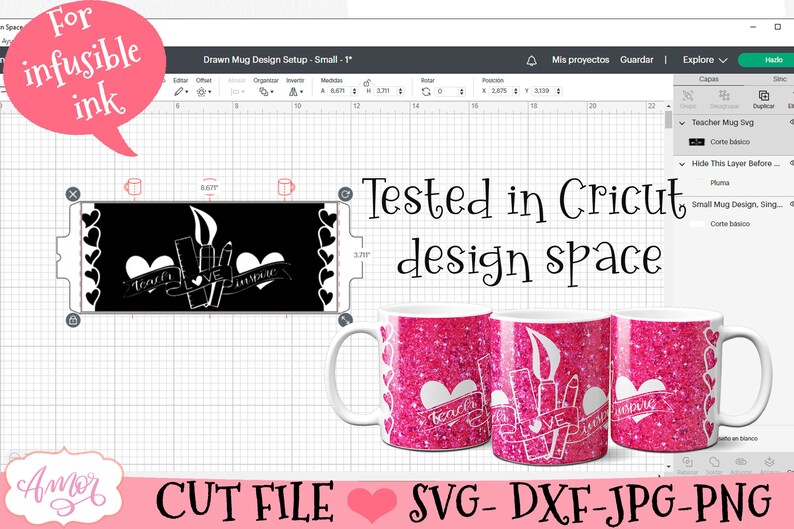Open the Invertir flip tool
Image resolution: width=794 pixels, height=529 pixels.
click(293, 92)
